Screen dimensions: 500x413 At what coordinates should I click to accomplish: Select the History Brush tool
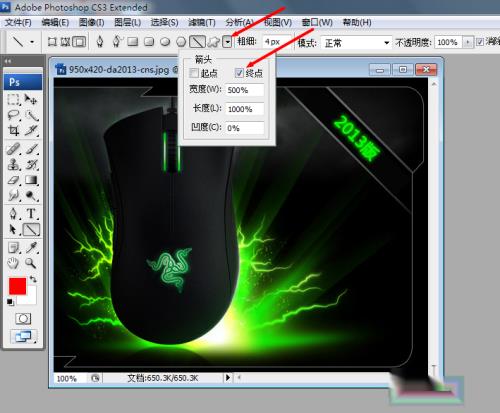[x=31, y=164]
